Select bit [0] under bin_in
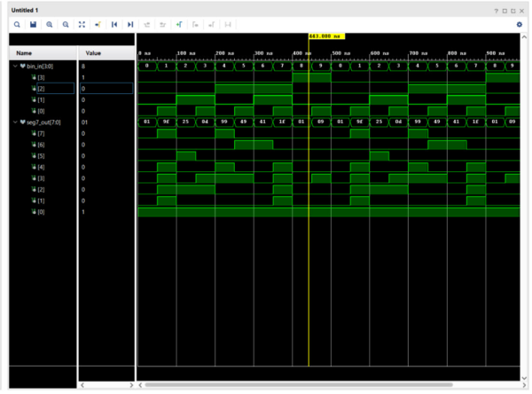532x394 pixels. (41, 111)
